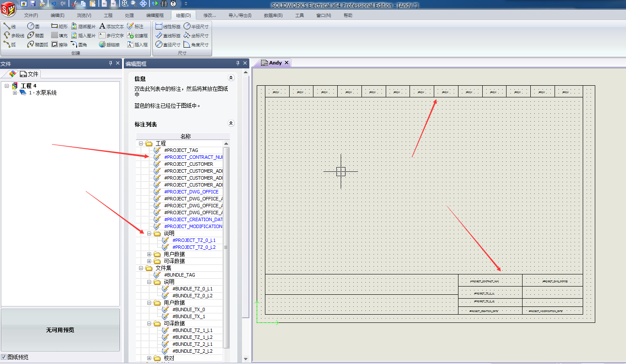
Task: Open the 帮助 menu
Action: pos(348,15)
